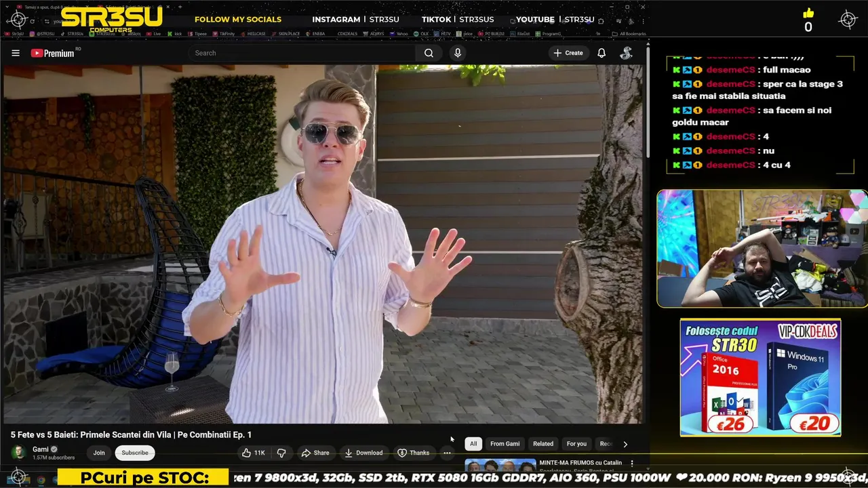Show more chips with the right chevron
This screenshot has height=488, width=868.
coord(625,444)
